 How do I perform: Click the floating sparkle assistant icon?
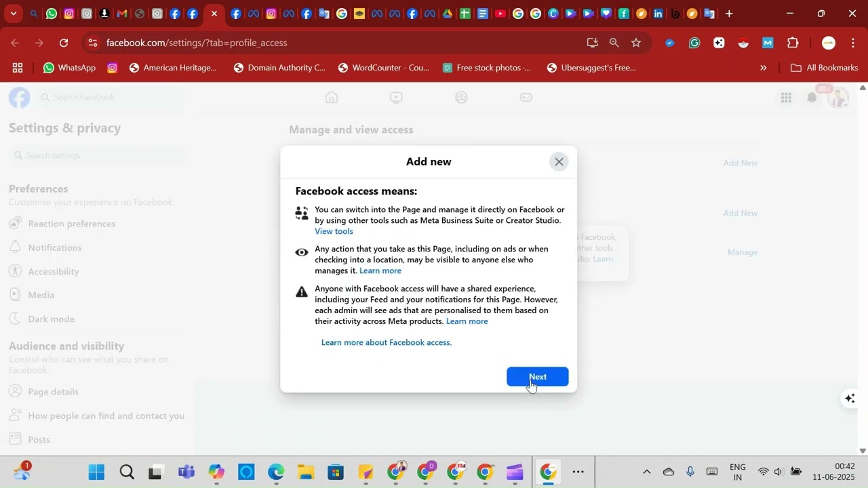tap(850, 399)
